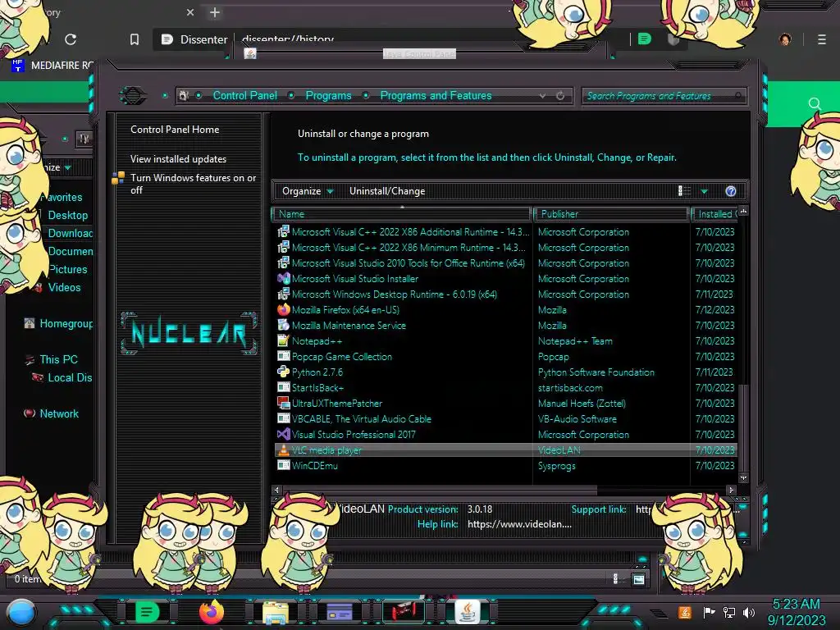Sort by the Name column header
The width and height of the screenshot is (840, 630).
[x=402, y=214]
